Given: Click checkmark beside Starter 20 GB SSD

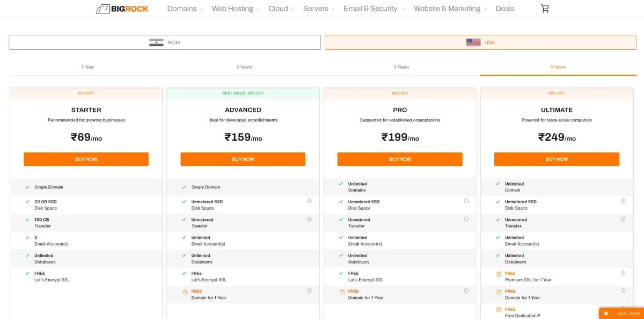Looking at the screenshot, I should [x=27, y=202].
